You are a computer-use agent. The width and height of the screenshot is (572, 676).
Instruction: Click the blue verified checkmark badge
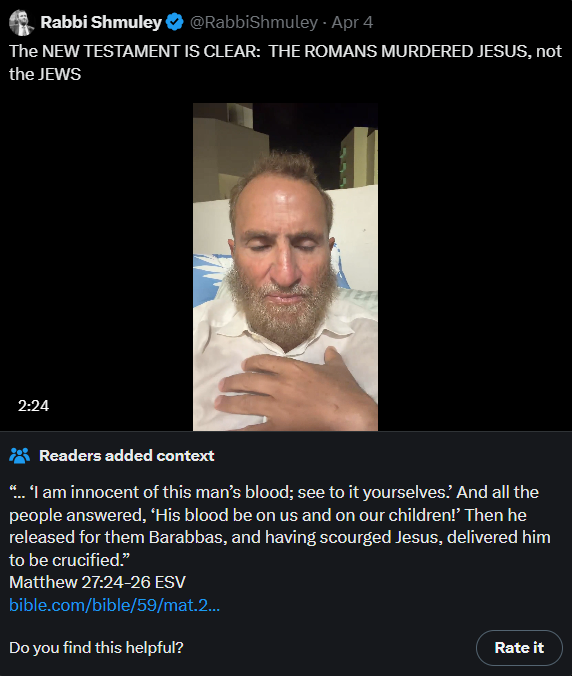[x=175, y=22]
